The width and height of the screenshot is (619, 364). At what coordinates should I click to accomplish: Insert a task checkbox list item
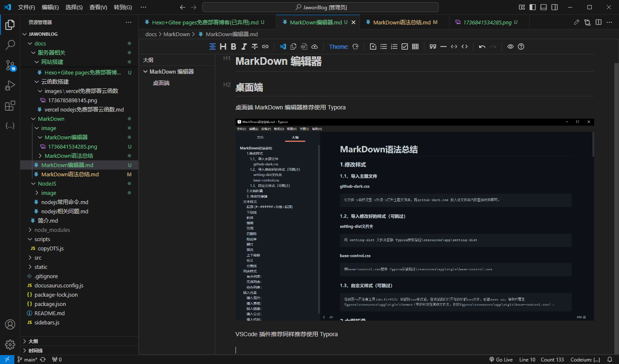point(405,47)
